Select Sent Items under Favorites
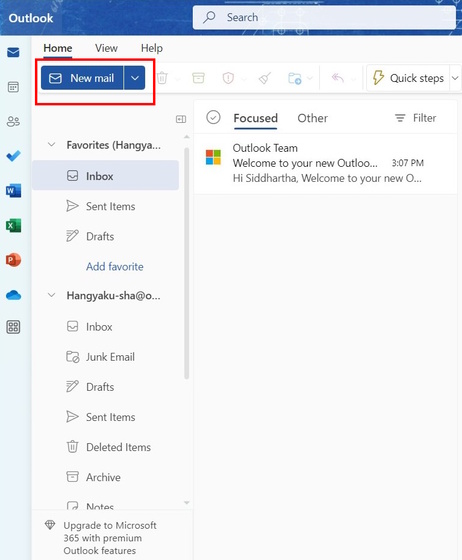Viewport: 462px width, 560px height. (x=106, y=206)
